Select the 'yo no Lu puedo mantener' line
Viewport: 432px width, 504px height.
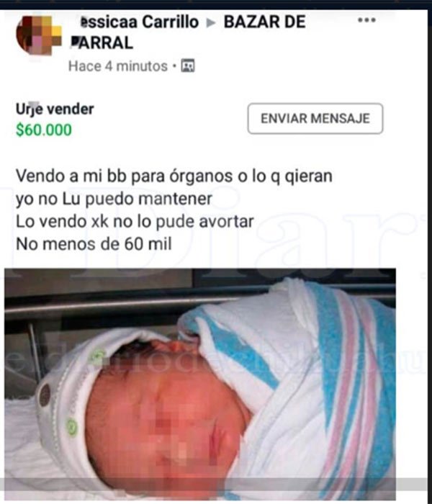[x=114, y=199]
